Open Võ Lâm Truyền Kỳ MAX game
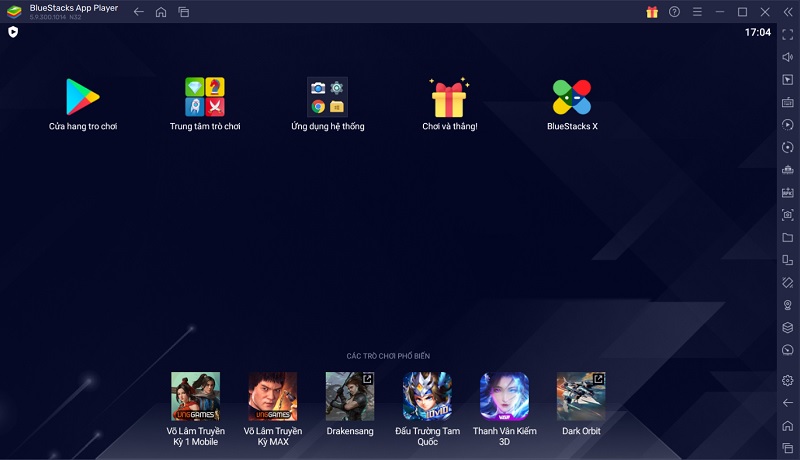The image size is (800, 460). 273,396
